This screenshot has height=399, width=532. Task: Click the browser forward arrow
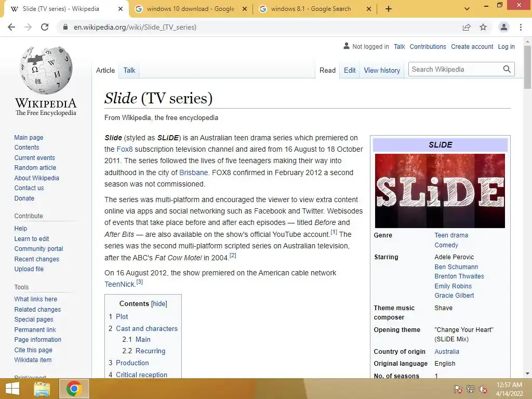28,27
